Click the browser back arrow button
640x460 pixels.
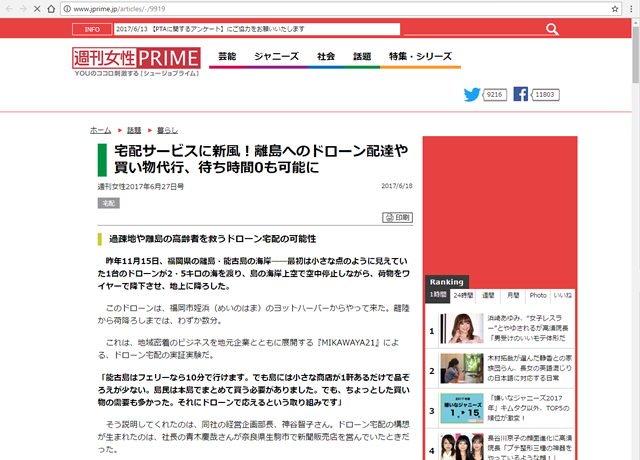[12, 8]
